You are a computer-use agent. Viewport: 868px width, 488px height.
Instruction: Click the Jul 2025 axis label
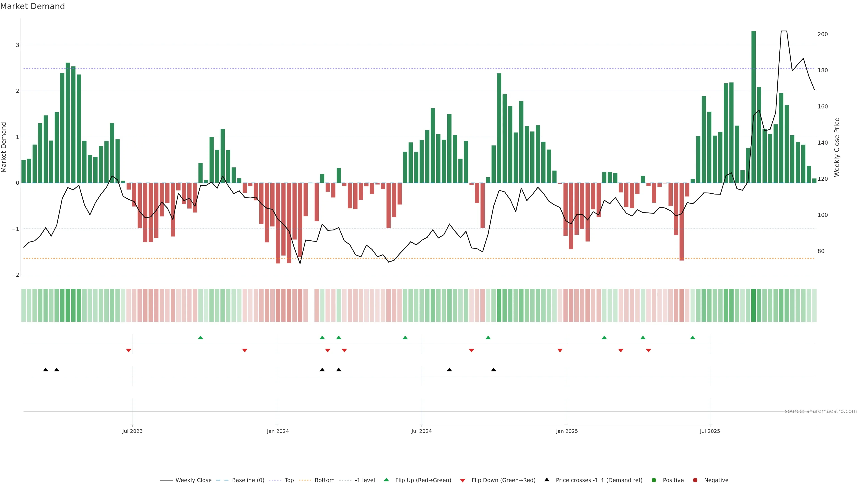[710, 431]
